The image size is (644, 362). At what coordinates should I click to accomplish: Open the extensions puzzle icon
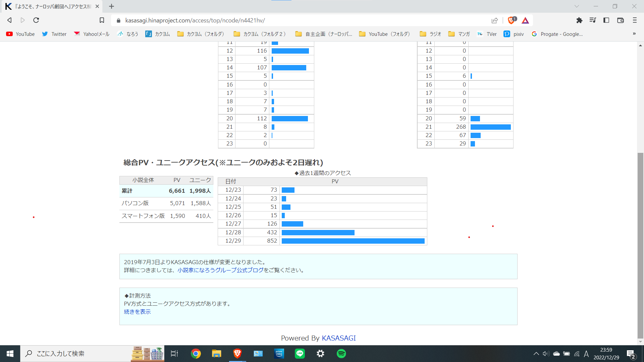(x=579, y=20)
